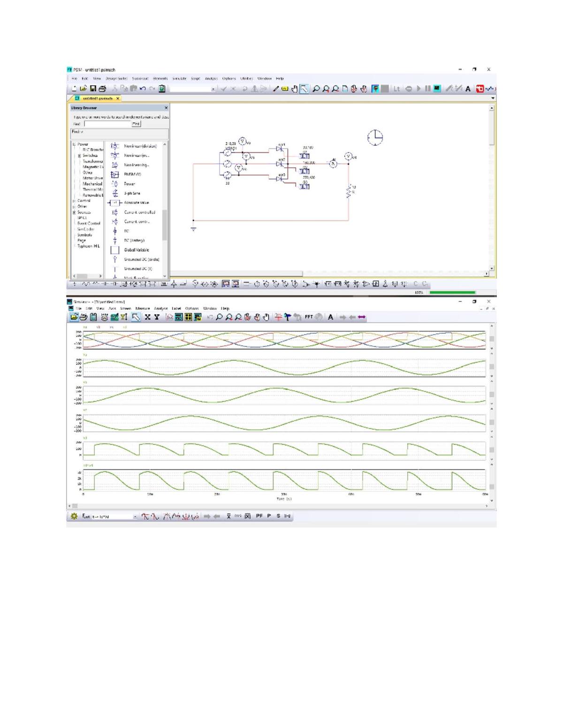
Task: Click the 'S' apparent power button
Action: click(x=278, y=516)
